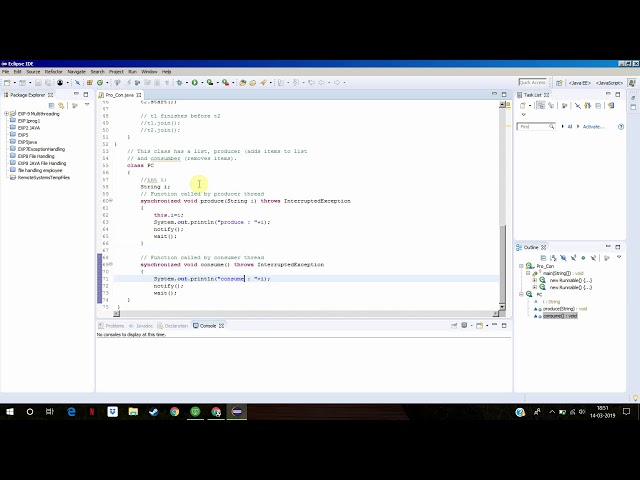Toggle Categorized view in Task List toolbar
This screenshot has height=480, width=640.
point(541,106)
